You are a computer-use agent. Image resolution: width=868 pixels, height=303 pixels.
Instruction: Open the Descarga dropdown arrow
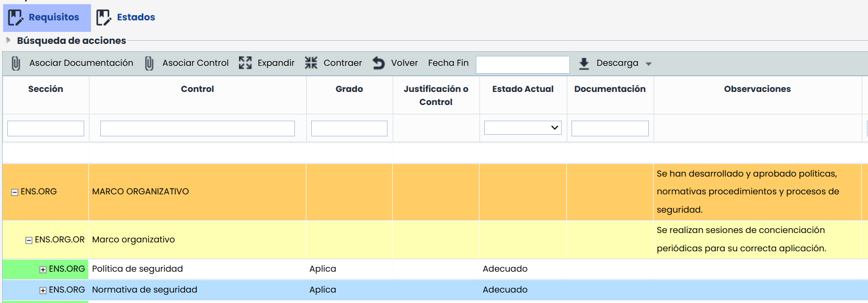(648, 64)
